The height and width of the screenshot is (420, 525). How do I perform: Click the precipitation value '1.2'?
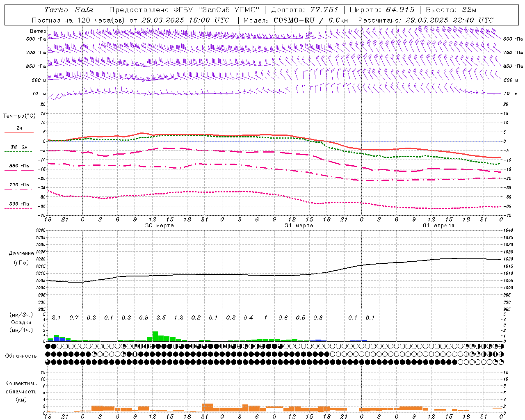point(178,318)
